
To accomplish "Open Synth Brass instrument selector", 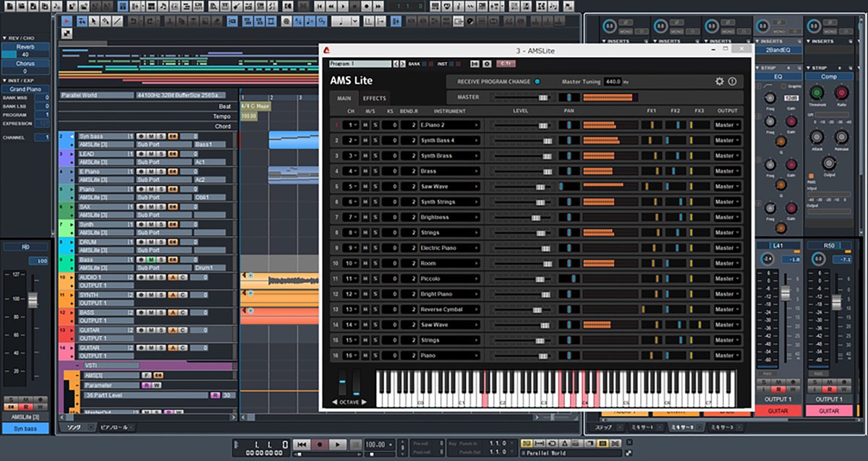I will (x=449, y=155).
